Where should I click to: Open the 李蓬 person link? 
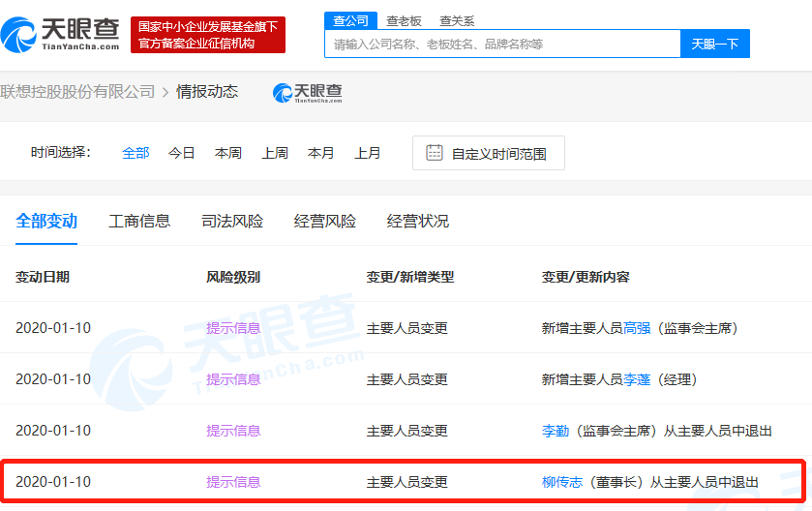tap(637, 379)
